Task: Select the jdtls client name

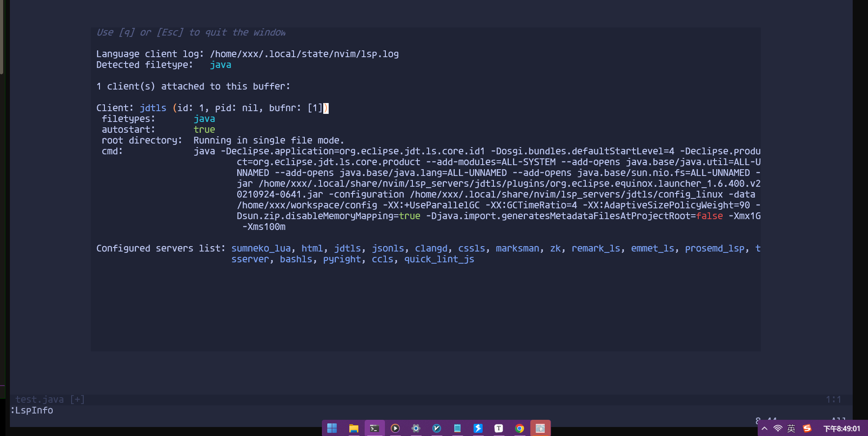Action: pos(153,108)
